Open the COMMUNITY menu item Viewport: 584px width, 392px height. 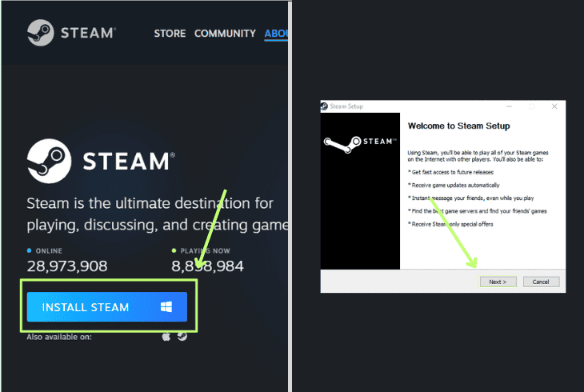click(225, 34)
